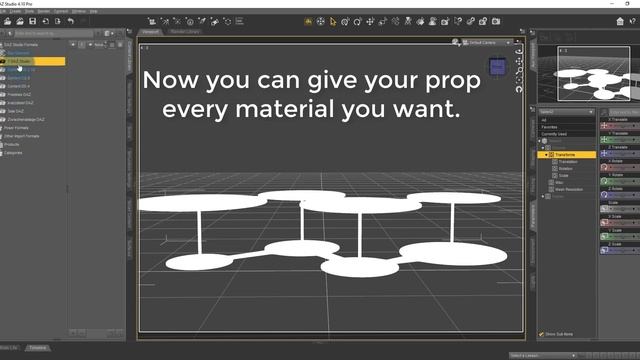
Task: Click the Undo arrow icon
Action: click(x=71, y=21)
